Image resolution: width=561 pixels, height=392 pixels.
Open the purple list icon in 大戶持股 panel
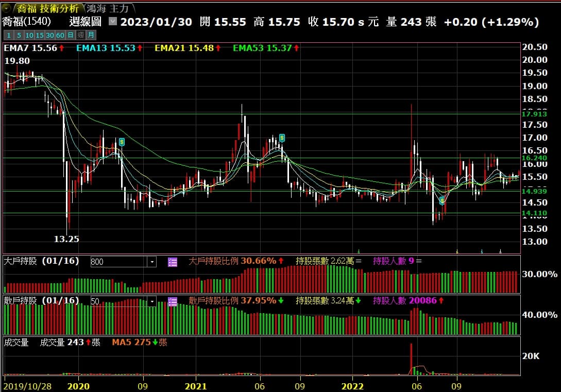(x=173, y=262)
